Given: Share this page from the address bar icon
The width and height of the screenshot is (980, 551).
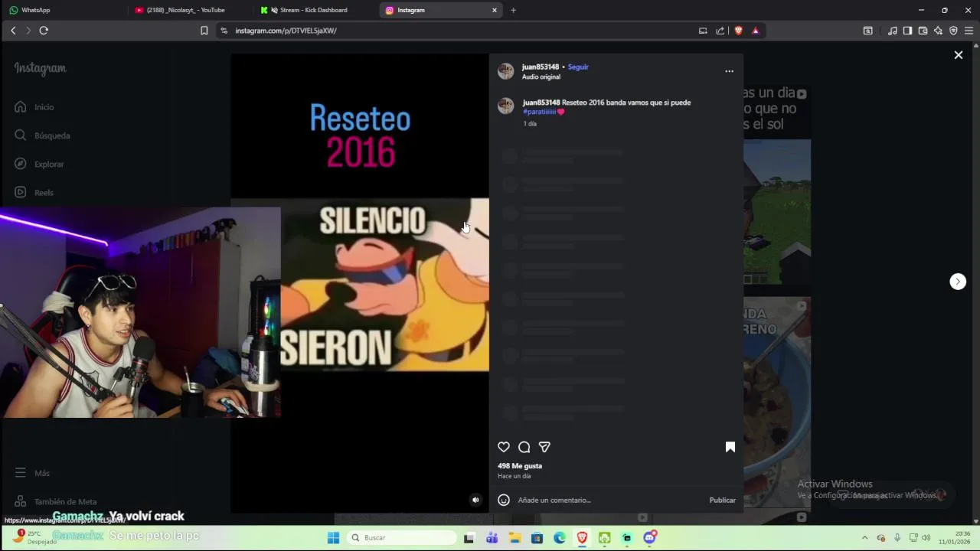Looking at the screenshot, I should pyautogui.click(x=720, y=31).
